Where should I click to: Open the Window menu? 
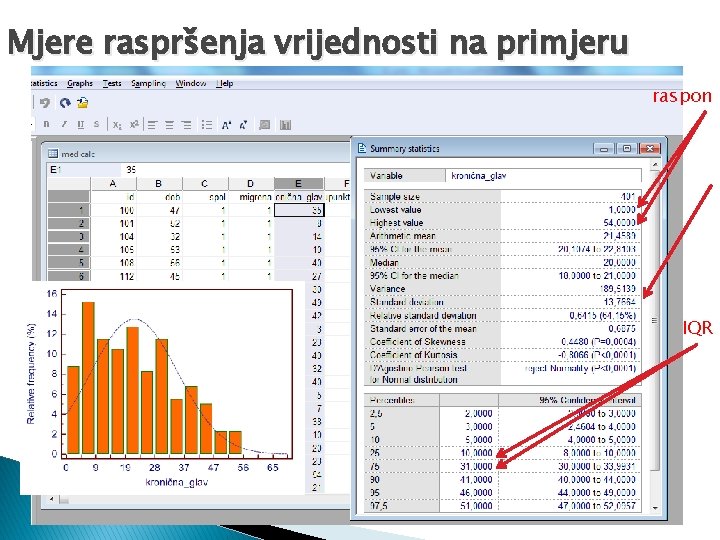[x=191, y=83]
